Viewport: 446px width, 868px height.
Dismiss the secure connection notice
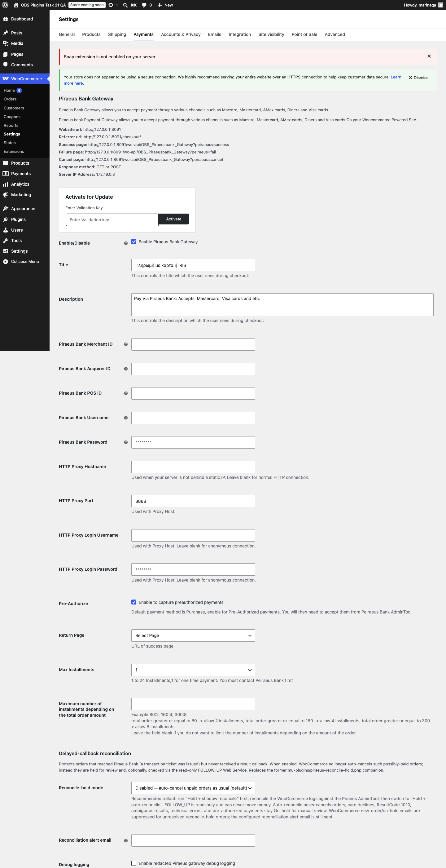(x=418, y=77)
